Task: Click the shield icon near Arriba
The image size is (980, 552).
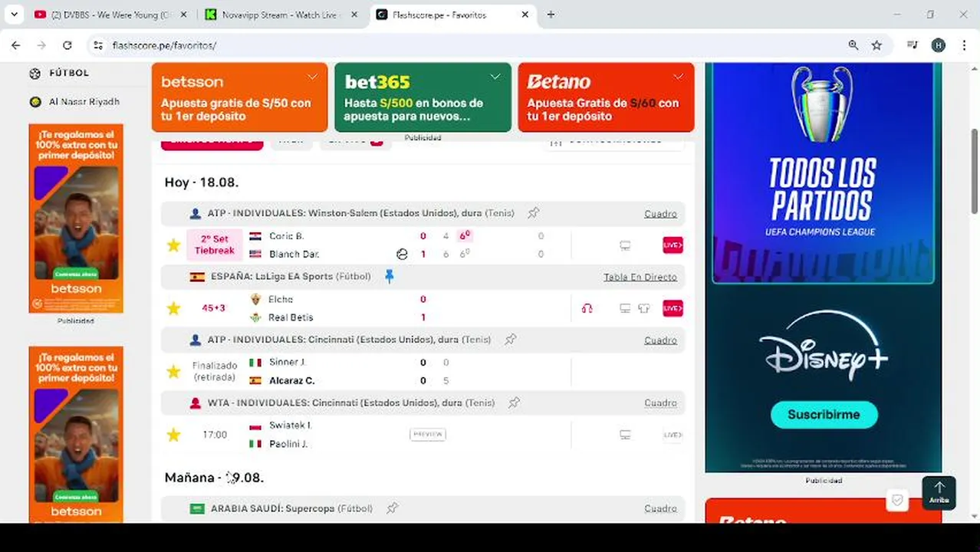Action: tap(897, 501)
